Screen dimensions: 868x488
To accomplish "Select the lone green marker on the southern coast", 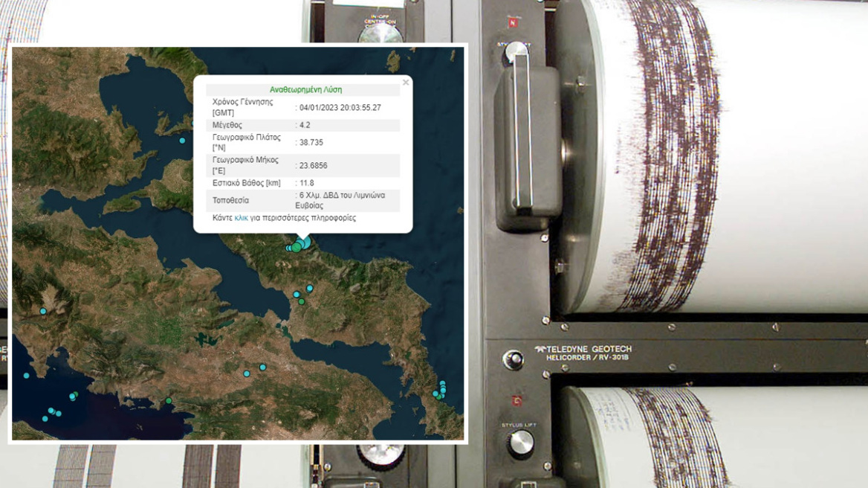I will coord(169,401).
